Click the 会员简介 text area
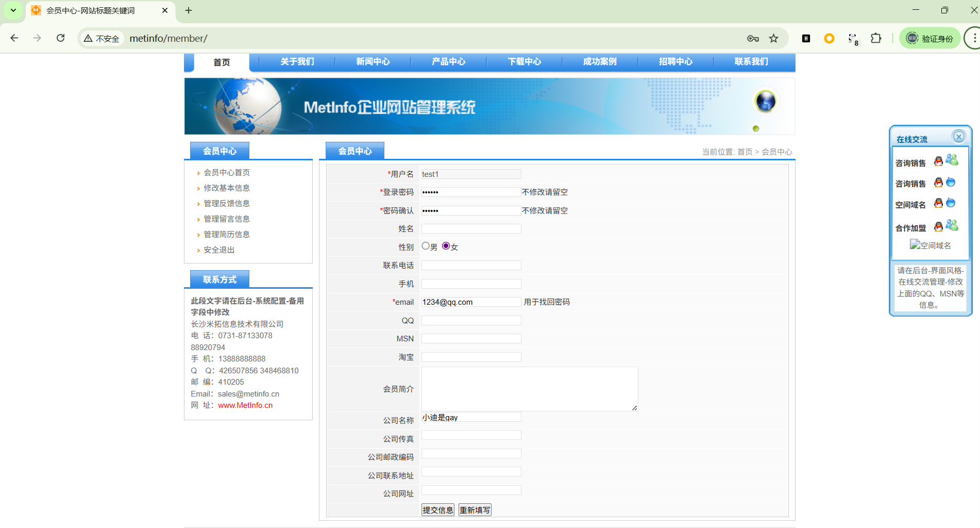Screen dimensions: 980x528 coord(529,389)
